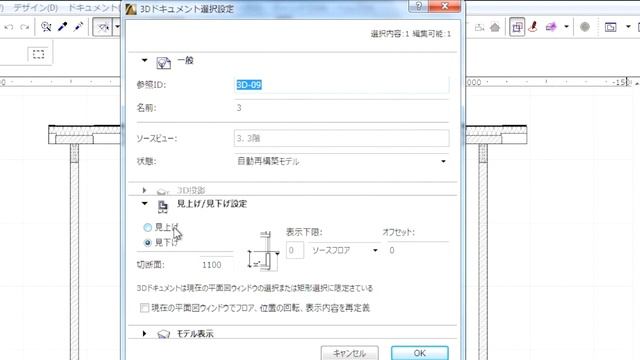The height and width of the screenshot is (360, 640).
Task: Click the OK button
Action: pos(420,353)
